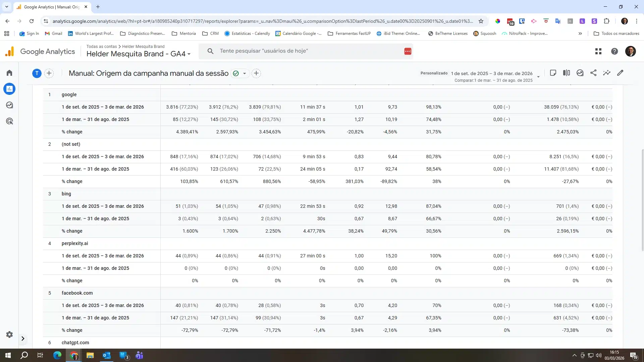Select the Google Analytics browser tab
The height and width of the screenshot is (362, 644).
tap(50, 7)
